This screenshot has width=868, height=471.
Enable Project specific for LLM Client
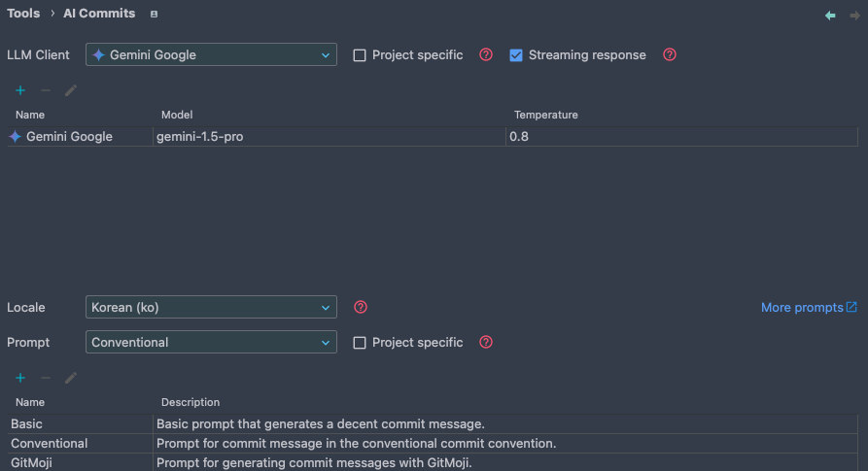coord(360,55)
